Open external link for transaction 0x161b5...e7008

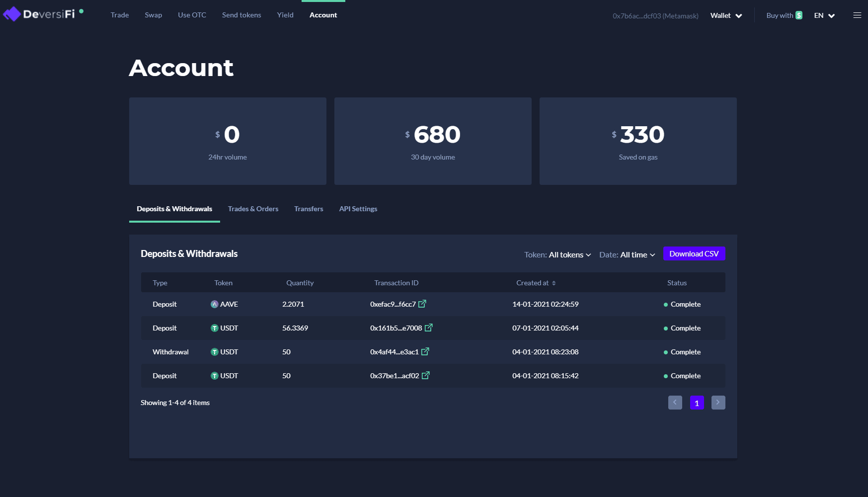click(429, 328)
